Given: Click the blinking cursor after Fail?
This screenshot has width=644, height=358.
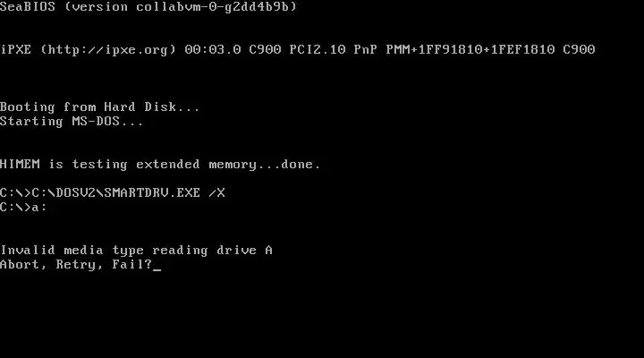Looking at the screenshot, I should point(157,269).
